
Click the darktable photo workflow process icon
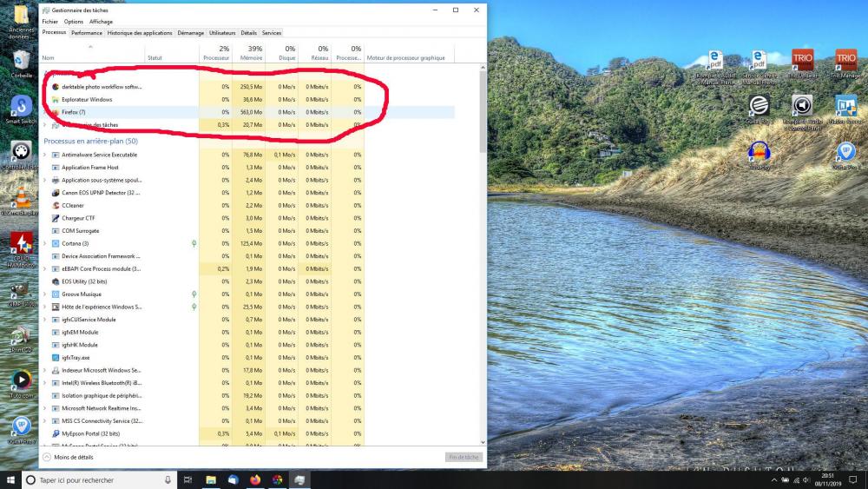(x=56, y=87)
